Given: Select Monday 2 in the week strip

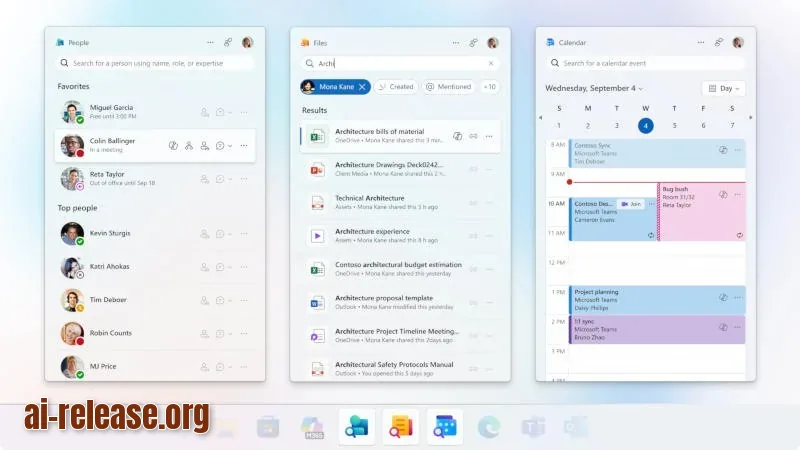Looking at the screenshot, I should (588, 126).
